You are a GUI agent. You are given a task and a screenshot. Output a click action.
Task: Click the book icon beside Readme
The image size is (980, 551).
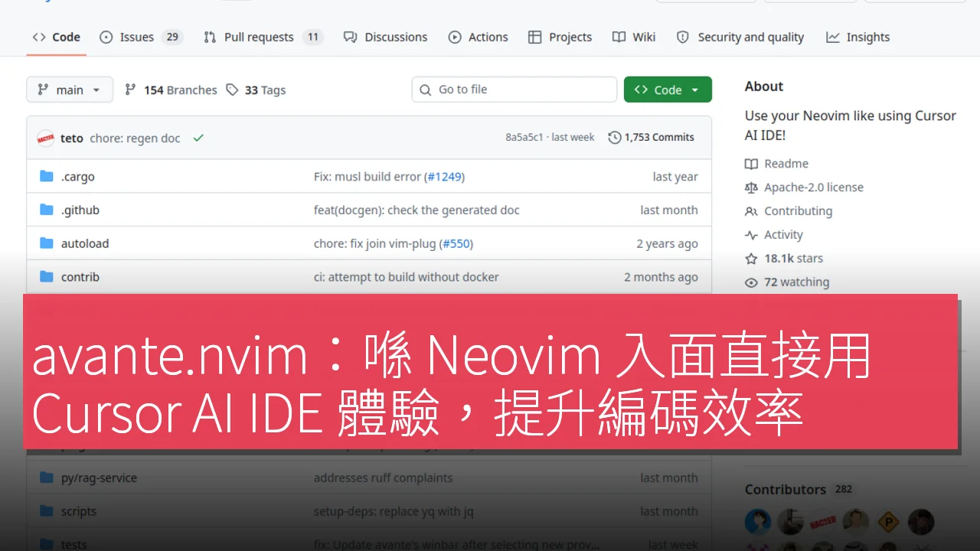[751, 164]
